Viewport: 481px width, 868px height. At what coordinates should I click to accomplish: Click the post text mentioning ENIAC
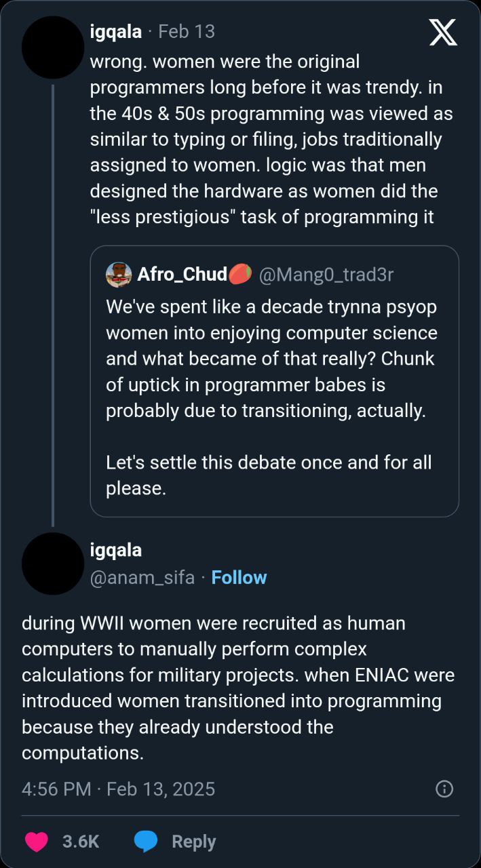pyautogui.click(x=237, y=688)
